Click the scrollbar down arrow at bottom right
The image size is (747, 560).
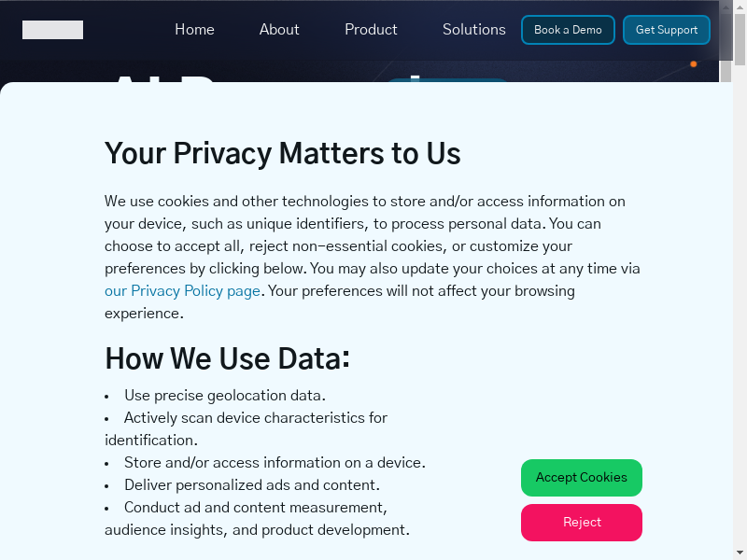click(740, 553)
